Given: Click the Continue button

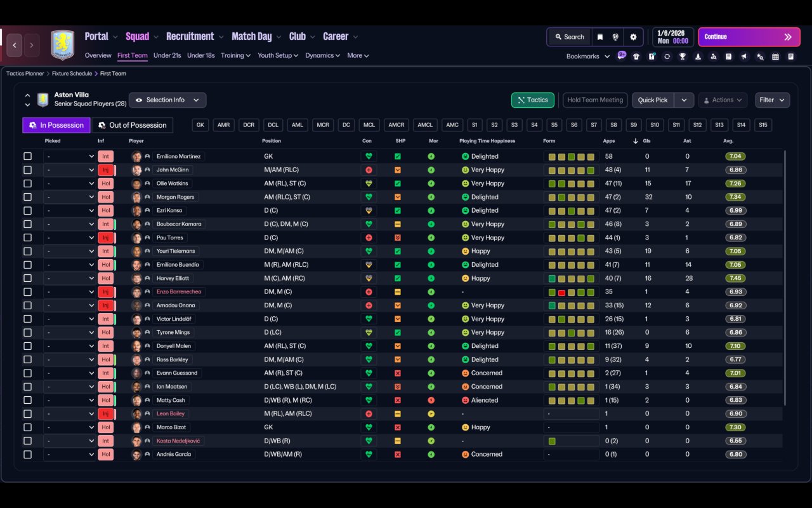Looking at the screenshot, I should (x=749, y=37).
